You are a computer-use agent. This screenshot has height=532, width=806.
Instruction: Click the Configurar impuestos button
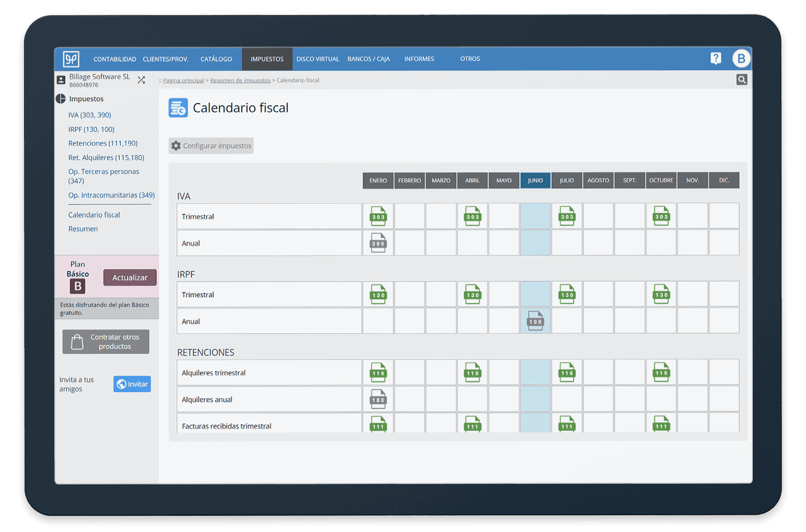211,146
